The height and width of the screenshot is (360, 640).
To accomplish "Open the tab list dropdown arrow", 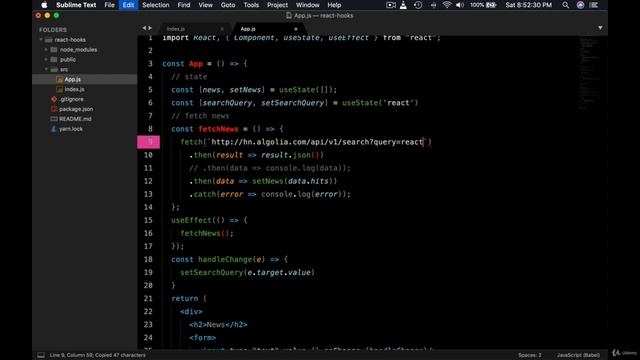I will 600,28.
